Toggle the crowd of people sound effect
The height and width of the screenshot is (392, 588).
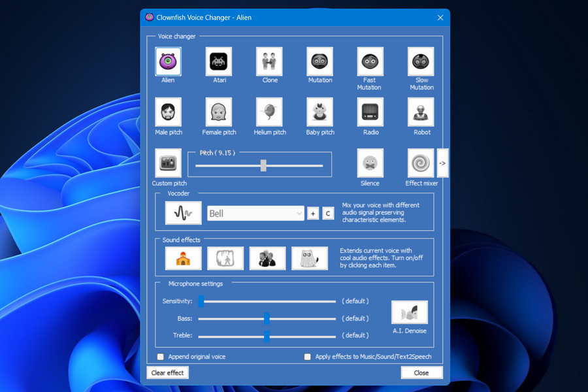pos(267,259)
